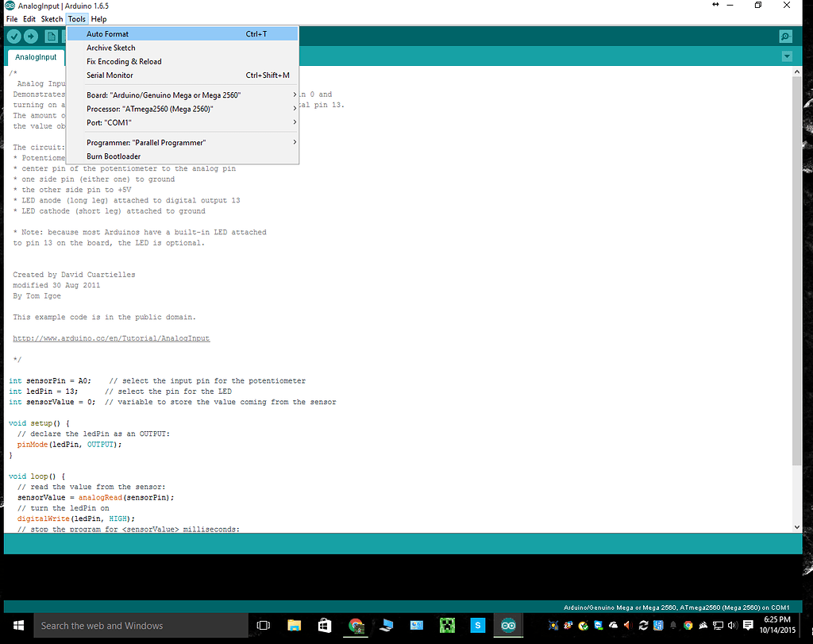Click the notification bell tray icon
The height and width of the screenshot is (644, 813).
[673, 625]
